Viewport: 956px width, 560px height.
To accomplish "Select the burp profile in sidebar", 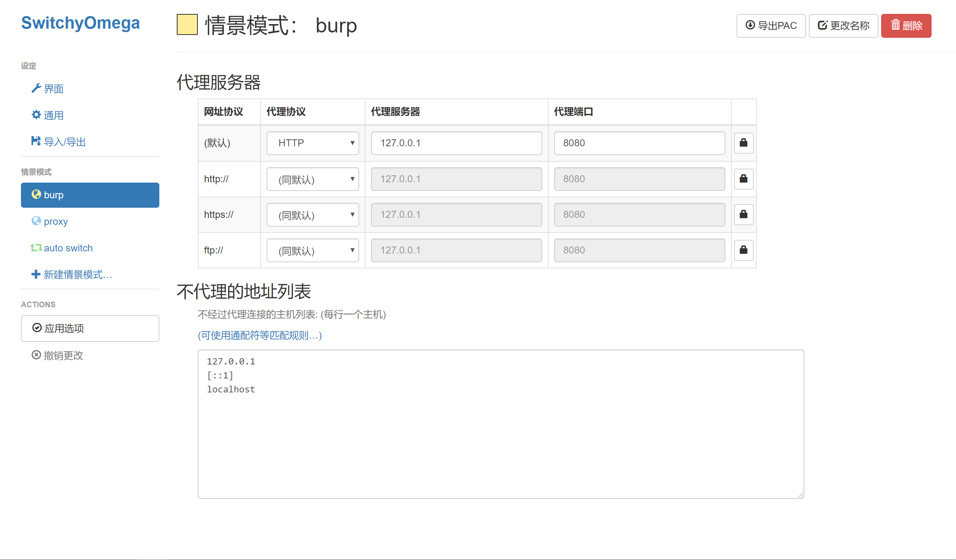I will pyautogui.click(x=90, y=195).
